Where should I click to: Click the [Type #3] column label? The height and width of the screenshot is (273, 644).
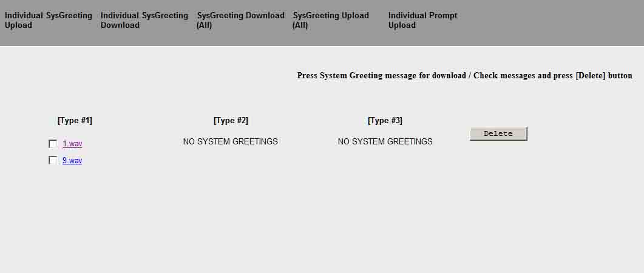point(385,121)
